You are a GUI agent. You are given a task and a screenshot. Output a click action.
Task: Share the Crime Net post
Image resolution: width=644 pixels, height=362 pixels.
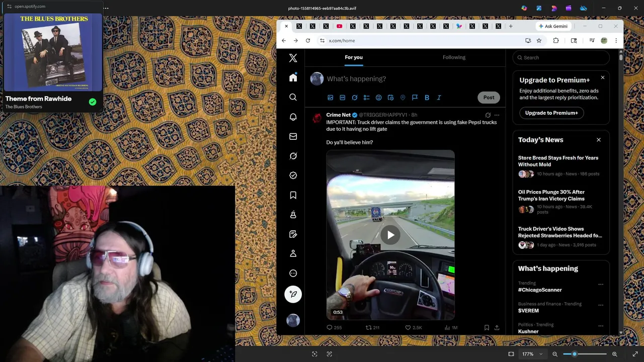coord(497,327)
